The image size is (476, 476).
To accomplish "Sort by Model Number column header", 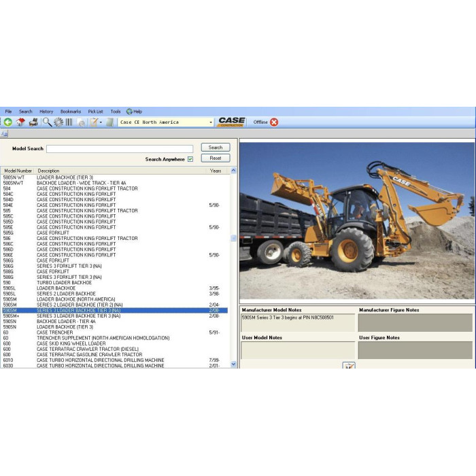I will 18,171.
